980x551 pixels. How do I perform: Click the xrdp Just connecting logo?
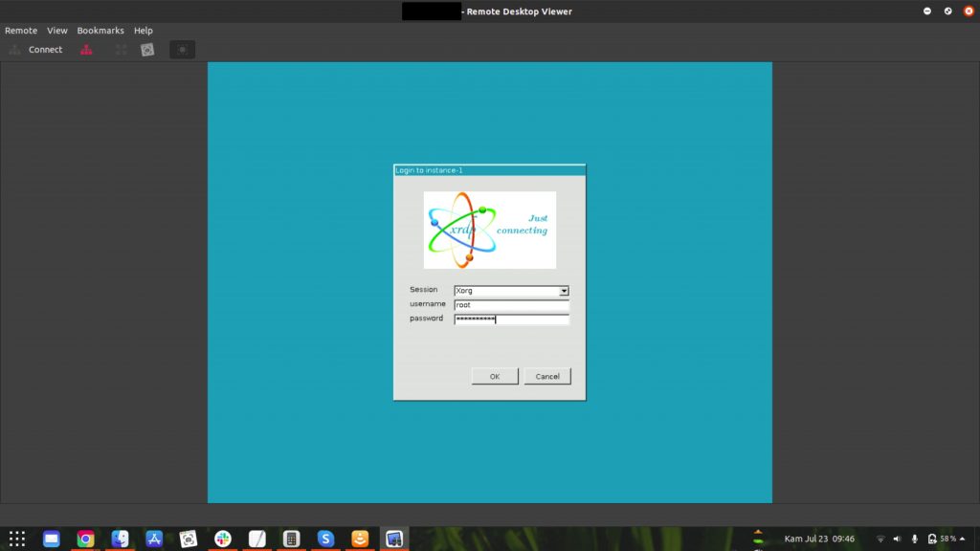pos(490,230)
